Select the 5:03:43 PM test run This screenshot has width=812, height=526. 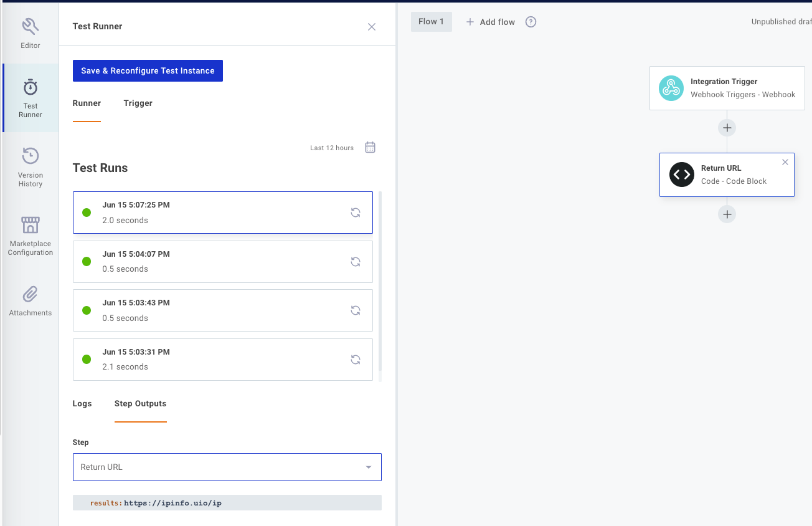223,310
